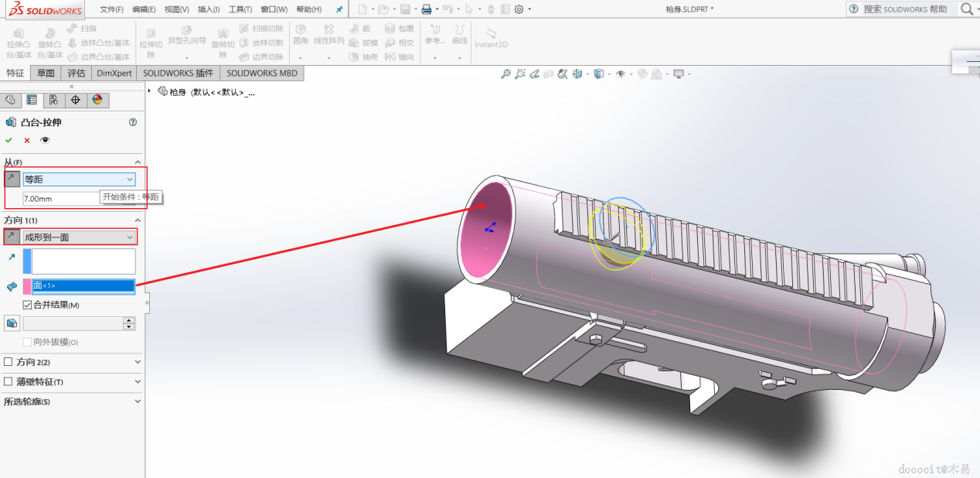Enable the 薄壁特征 thin feature checkbox
This screenshot has width=980, height=478.
(9, 381)
